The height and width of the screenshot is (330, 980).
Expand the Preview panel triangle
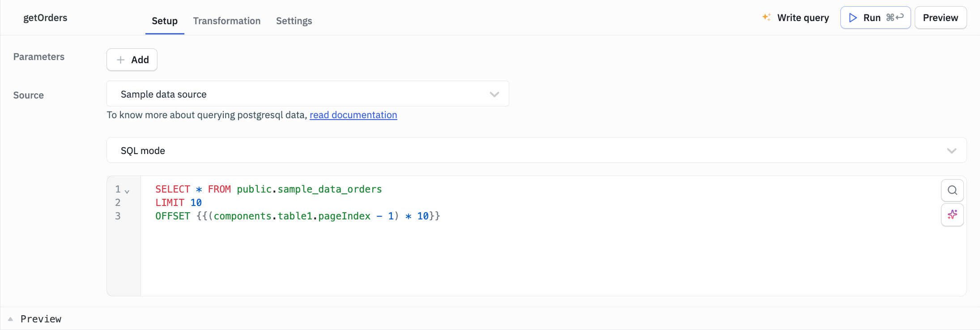(x=10, y=319)
